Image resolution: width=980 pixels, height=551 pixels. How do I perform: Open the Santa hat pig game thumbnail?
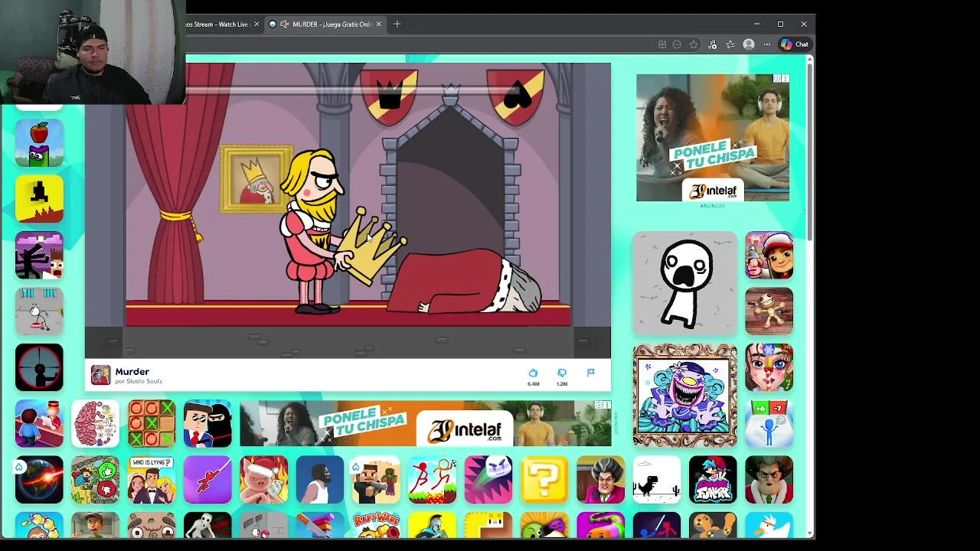click(263, 480)
